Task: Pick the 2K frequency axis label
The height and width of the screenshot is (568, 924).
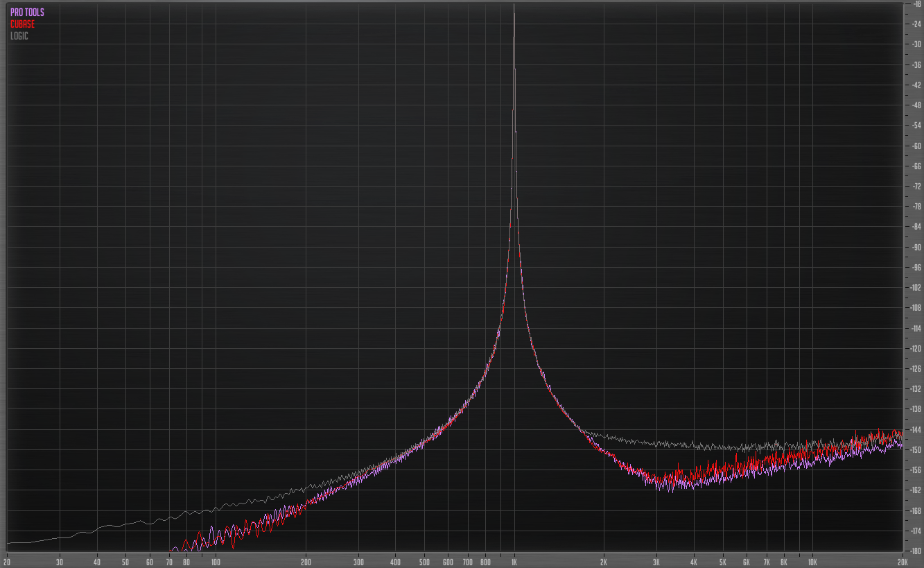Action: [x=604, y=561]
